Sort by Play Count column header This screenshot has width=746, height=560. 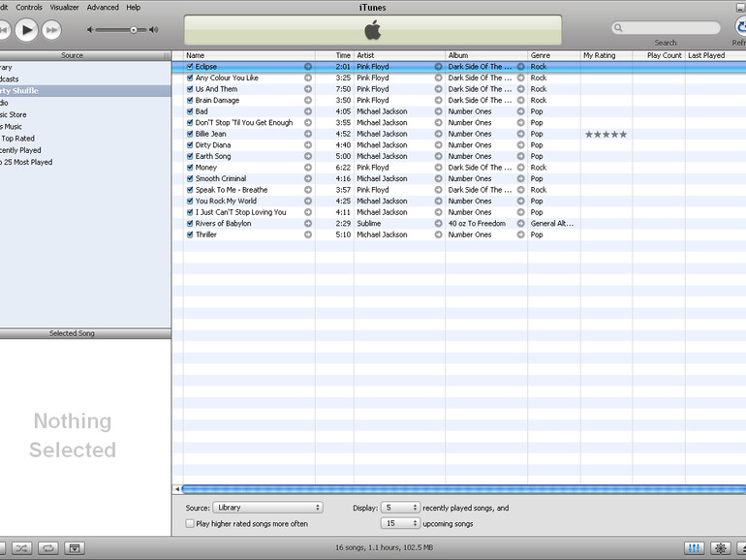point(659,55)
